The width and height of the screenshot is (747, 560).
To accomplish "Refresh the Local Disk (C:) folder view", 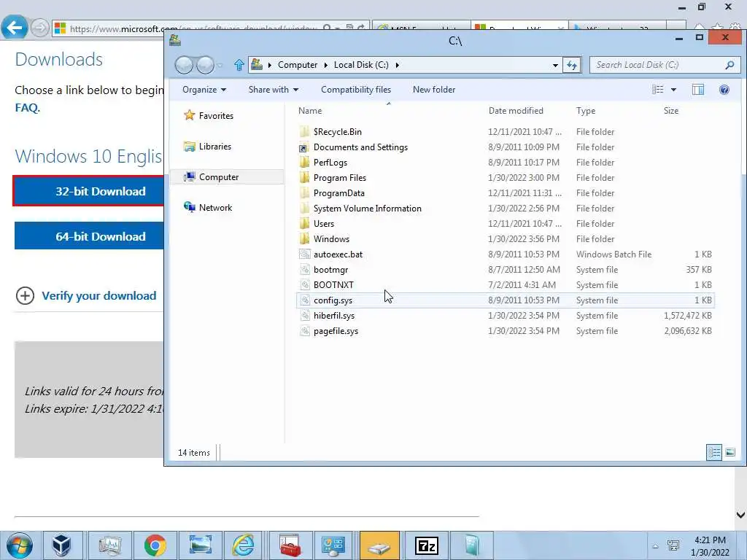I will point(572,65).
